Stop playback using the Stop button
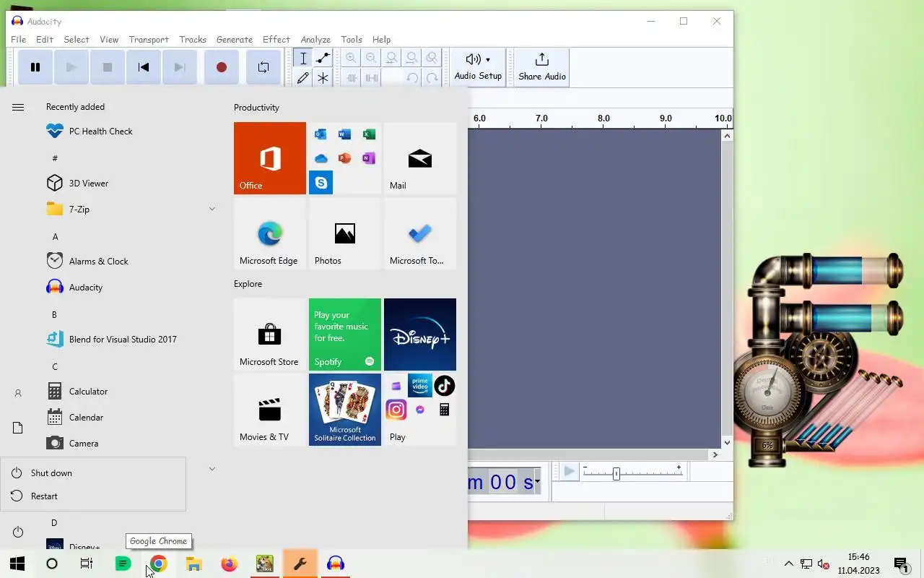The width and height of the screenshot is (924, 578). tap(107, 67)
